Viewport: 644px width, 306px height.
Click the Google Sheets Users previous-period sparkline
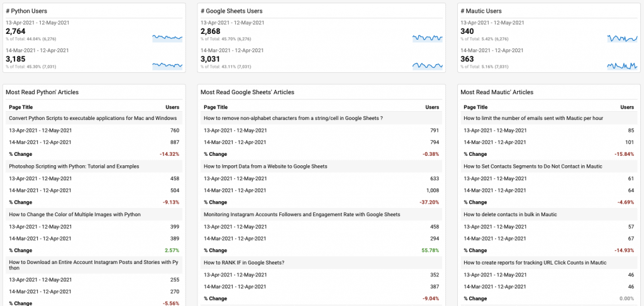point(428,65)
